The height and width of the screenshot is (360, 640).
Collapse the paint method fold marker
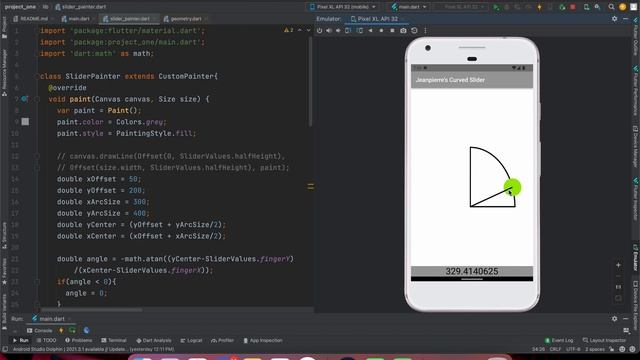37,99
